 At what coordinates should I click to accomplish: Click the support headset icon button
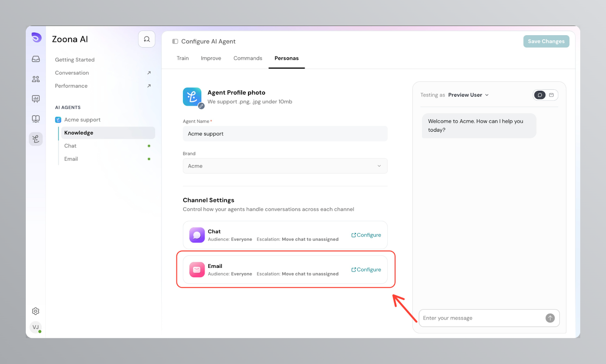(x=147, y=39)
